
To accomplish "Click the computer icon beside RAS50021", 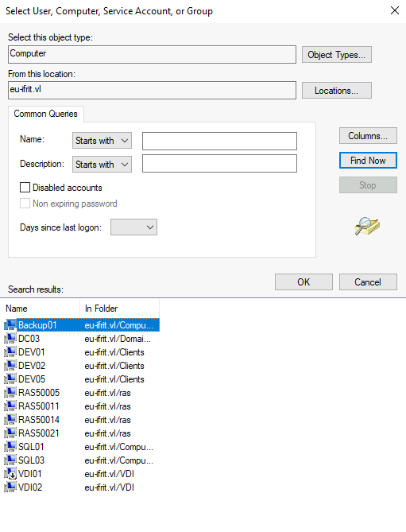I will pos(10,433).
